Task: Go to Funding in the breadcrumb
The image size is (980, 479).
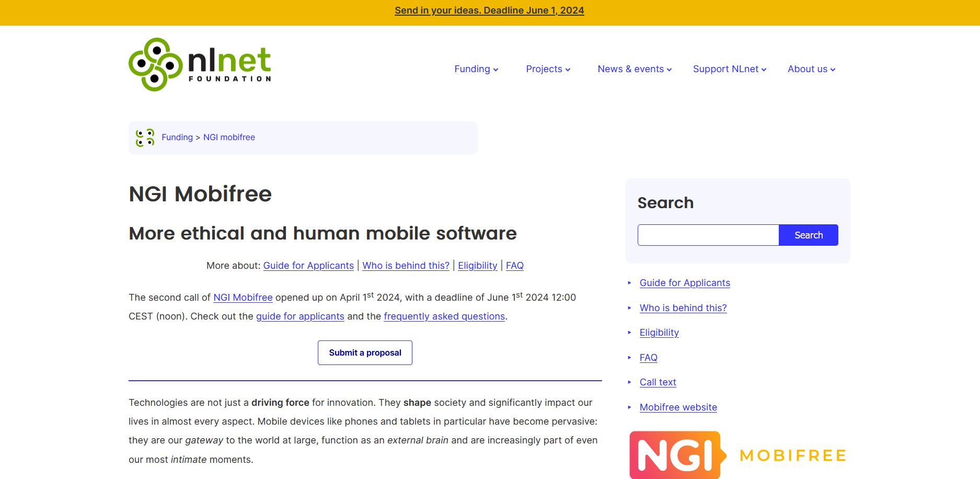Action: pos(177,137)
